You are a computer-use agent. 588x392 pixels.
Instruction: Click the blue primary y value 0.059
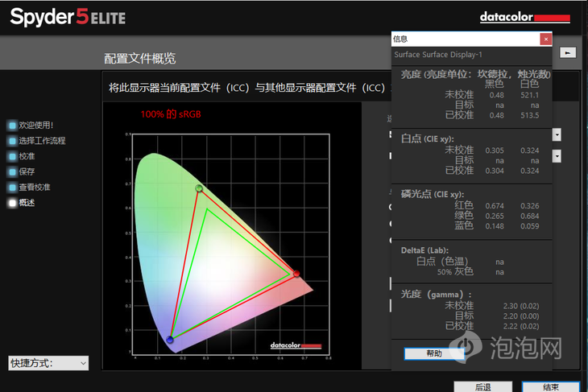point(529,226)
